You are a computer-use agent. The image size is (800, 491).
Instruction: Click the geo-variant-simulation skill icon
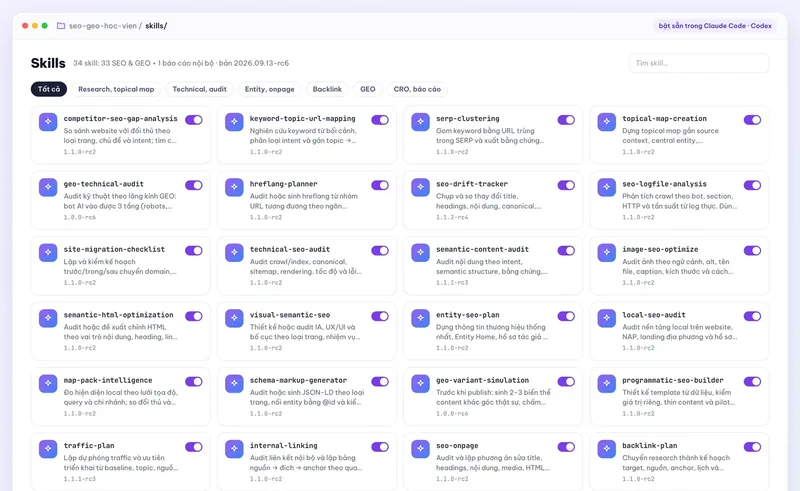click(x=420, y=383)
